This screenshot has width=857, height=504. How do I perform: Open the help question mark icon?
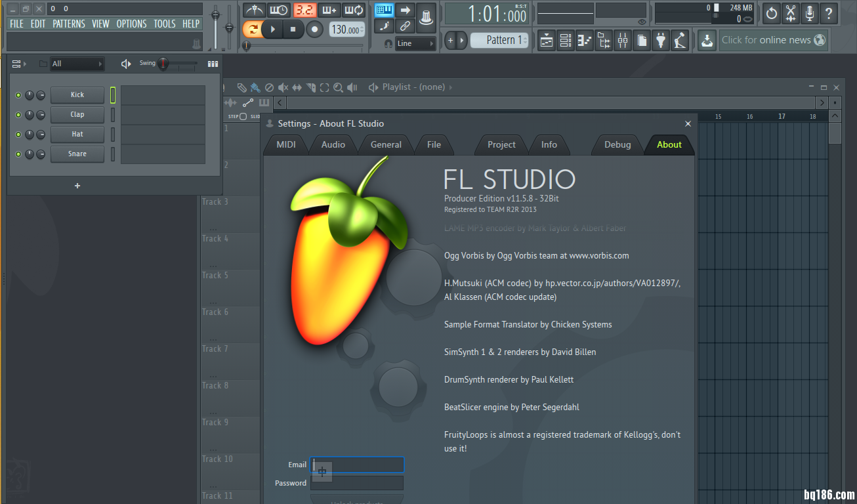(829, 12)
